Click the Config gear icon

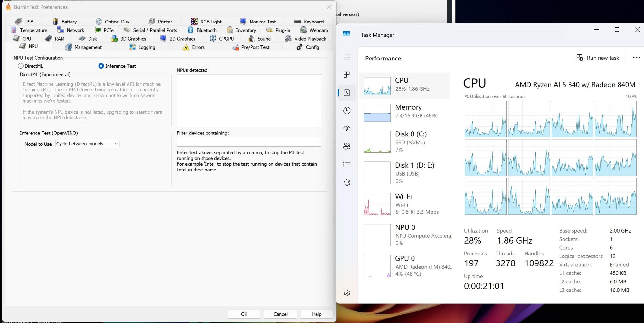[x=299, y=47]
